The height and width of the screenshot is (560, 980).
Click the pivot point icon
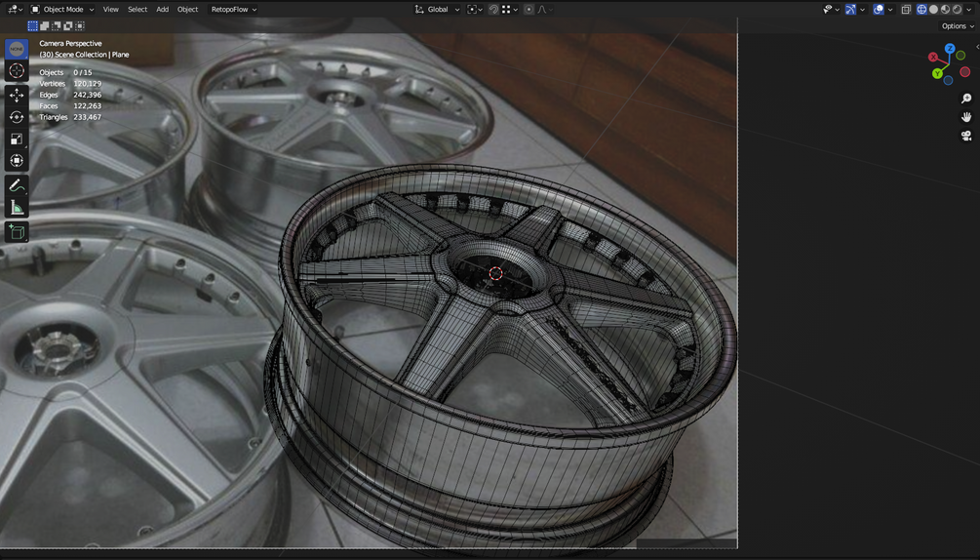coord(472,10)
